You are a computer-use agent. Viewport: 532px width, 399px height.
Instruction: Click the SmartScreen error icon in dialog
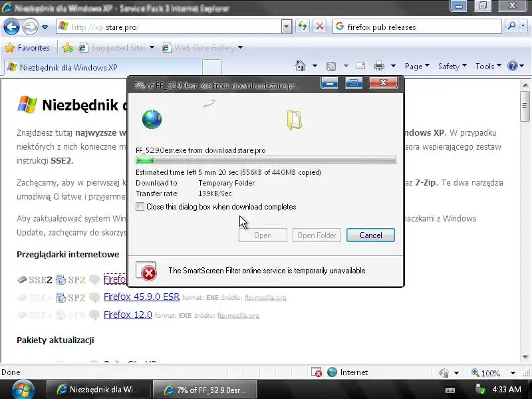(146, 271)
